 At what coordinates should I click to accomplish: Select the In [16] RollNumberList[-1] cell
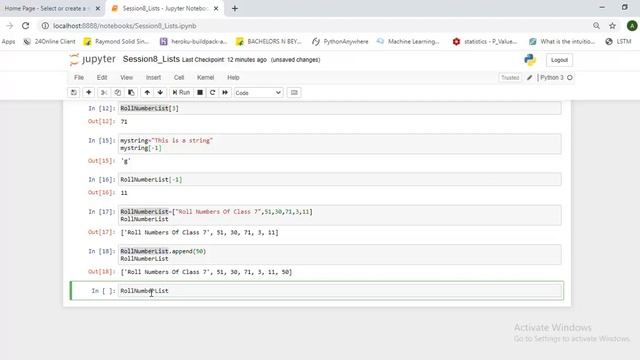[x=340, y=180]
